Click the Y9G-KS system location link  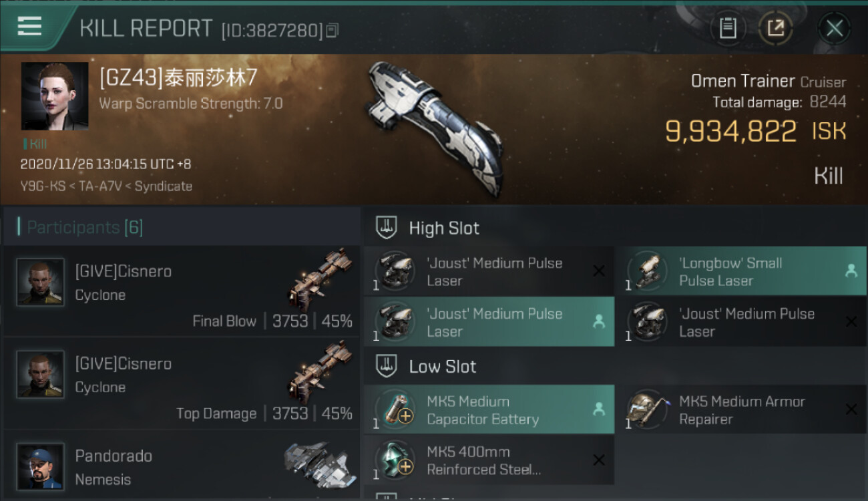coord(42,186)
